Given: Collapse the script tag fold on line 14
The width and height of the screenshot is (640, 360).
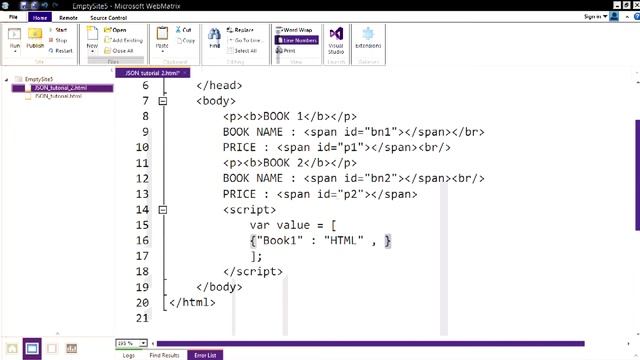Looking at the screenshot, I should 163,210.
